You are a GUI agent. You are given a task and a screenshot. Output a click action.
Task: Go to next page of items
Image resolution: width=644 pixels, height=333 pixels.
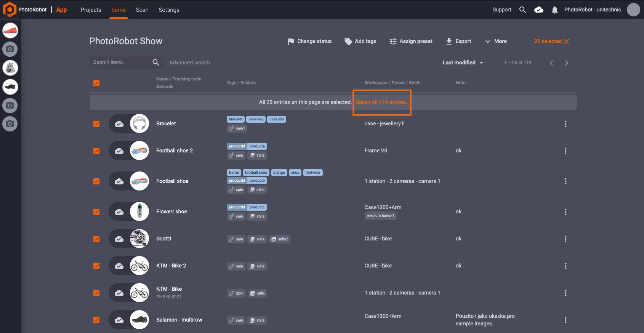point(567,63)
